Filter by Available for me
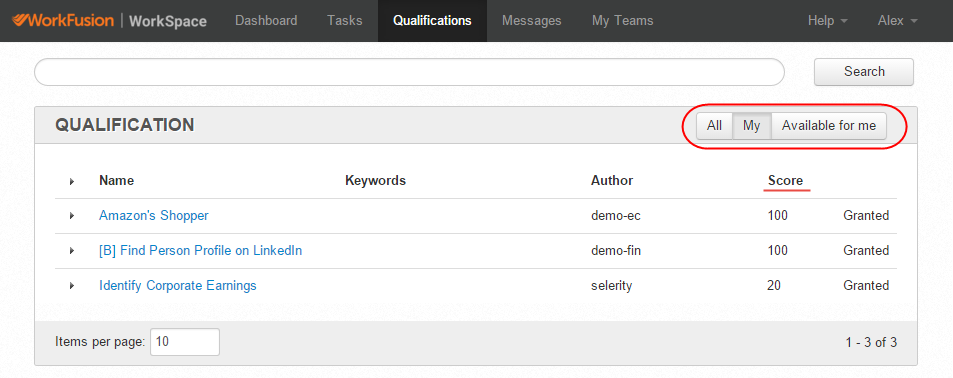The height and width of the screenshot is (378, 953). point(829,126)
